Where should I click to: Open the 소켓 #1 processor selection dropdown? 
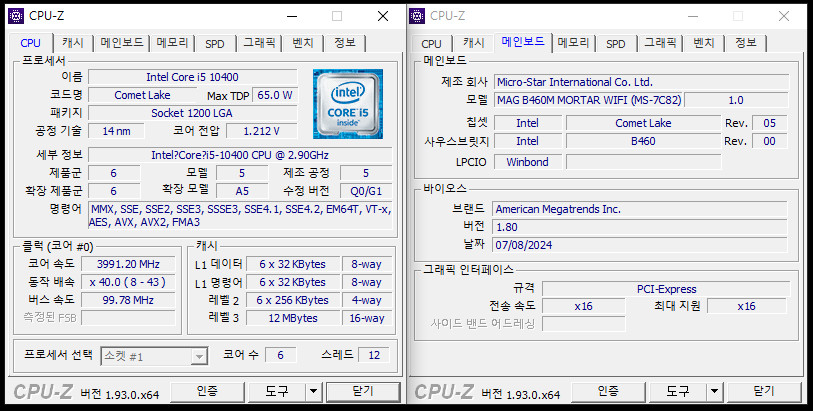pos(155,356)
